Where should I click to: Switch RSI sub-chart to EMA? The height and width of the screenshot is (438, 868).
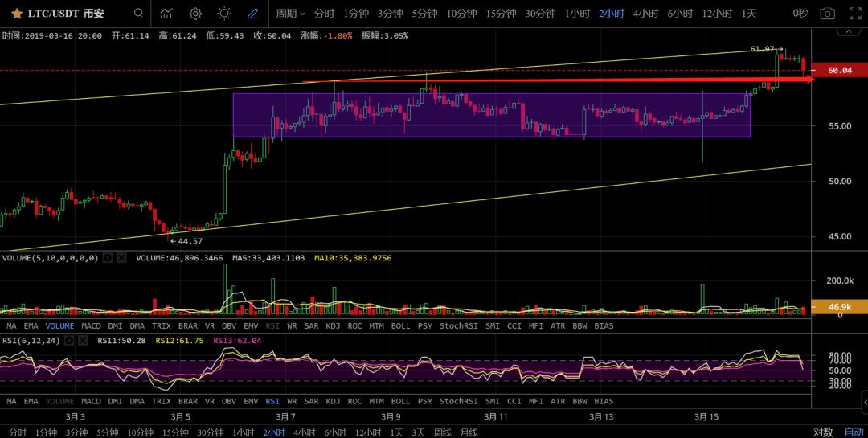[31, 402]
